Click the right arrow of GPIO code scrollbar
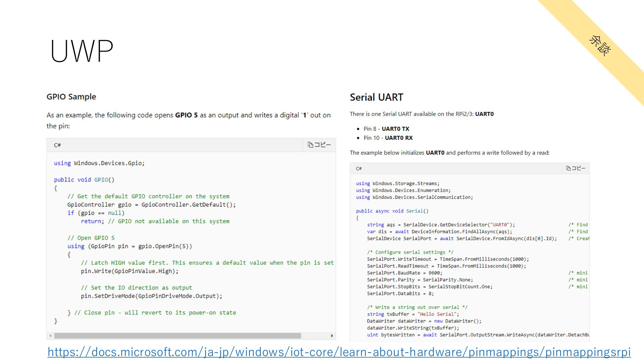Image resolution: width=644 pixels, height=362 pixels. point(332,336)
